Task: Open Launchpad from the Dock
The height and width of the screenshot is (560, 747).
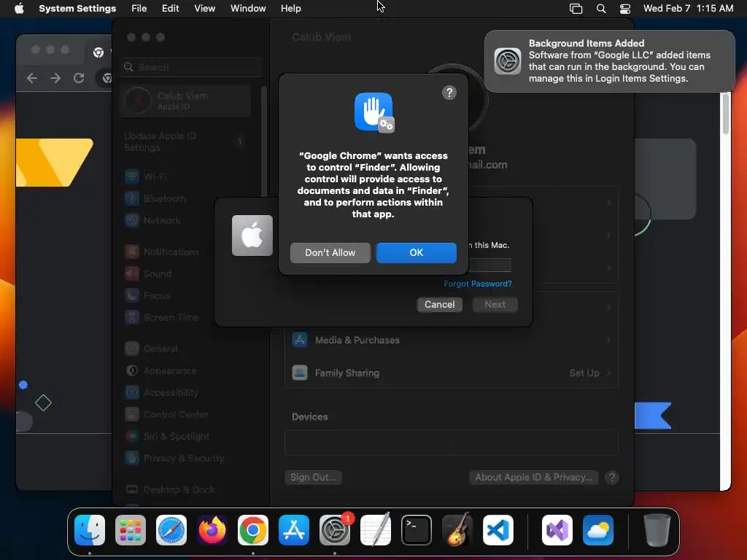Action: [x=131, y=530]
